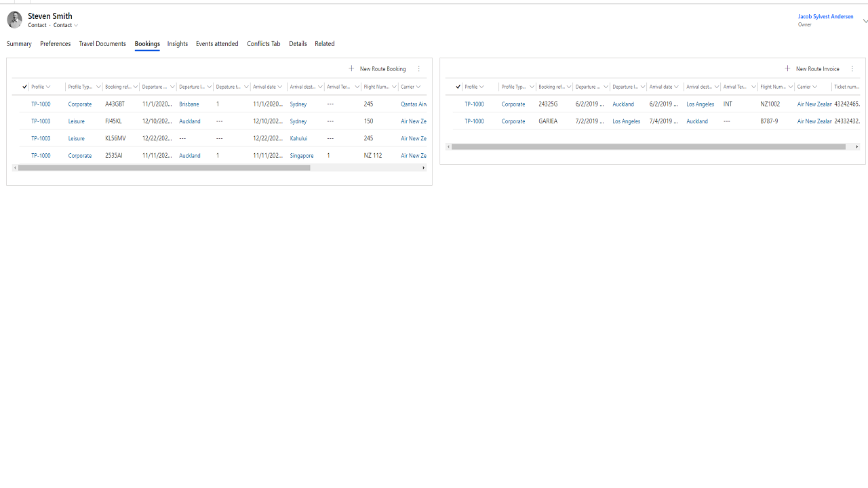Select arrival terminal cell INT
Viewport: 868px width, 488px height.
coord(728,104)
